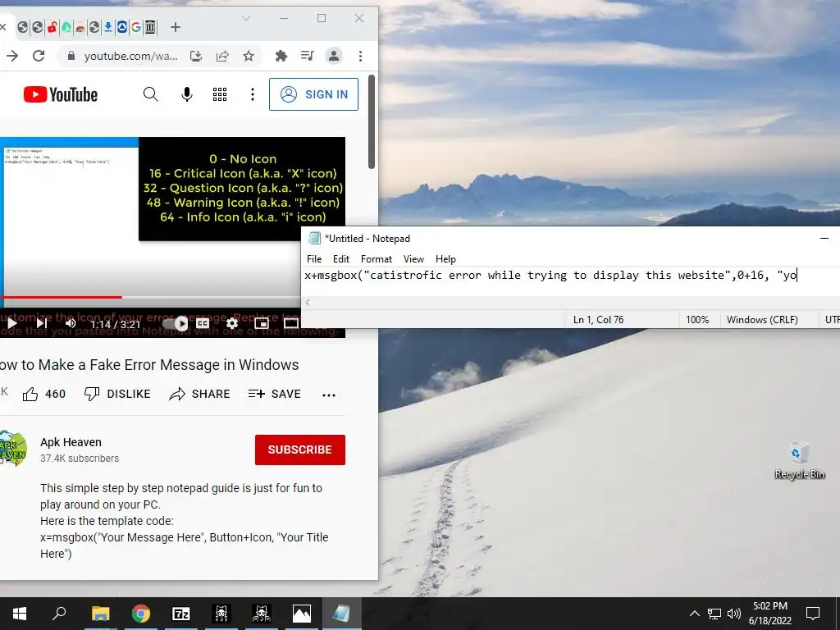Screen dimensions: 840x630
Task: Like the video with 460 likes
Action: click(x=44, y=395)
